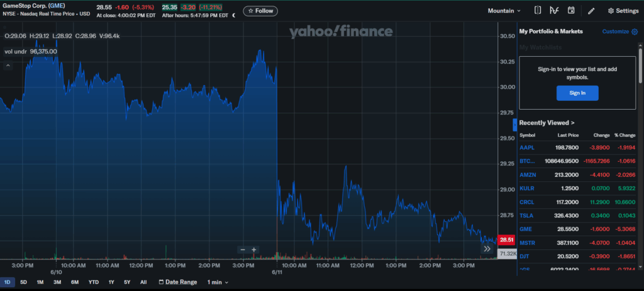
Task: Click the Symbol column header
Action: click(x=528, y=135)
